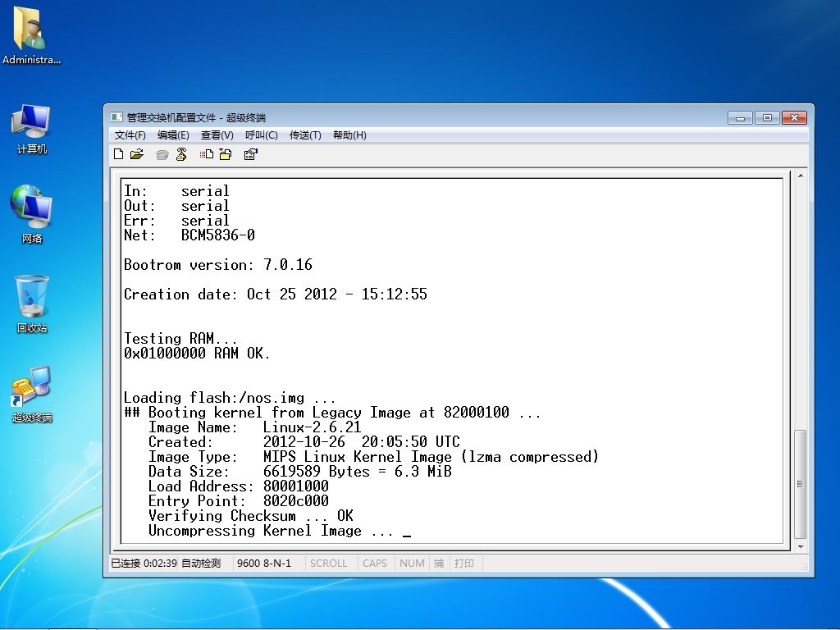Viewport: 840px width, 630px height.
Task: Click the 'Creation date: Oct 25 2012' line
Action: tap(276, 294)
